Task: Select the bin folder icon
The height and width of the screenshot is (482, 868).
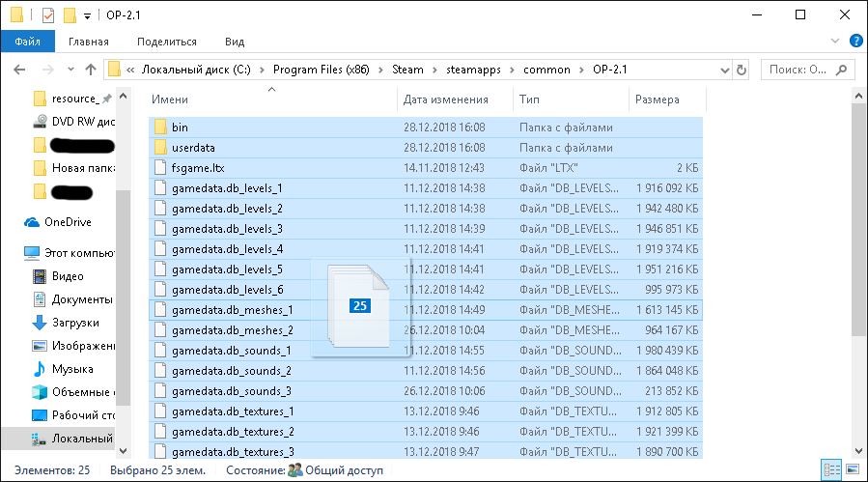Action: 160,128
